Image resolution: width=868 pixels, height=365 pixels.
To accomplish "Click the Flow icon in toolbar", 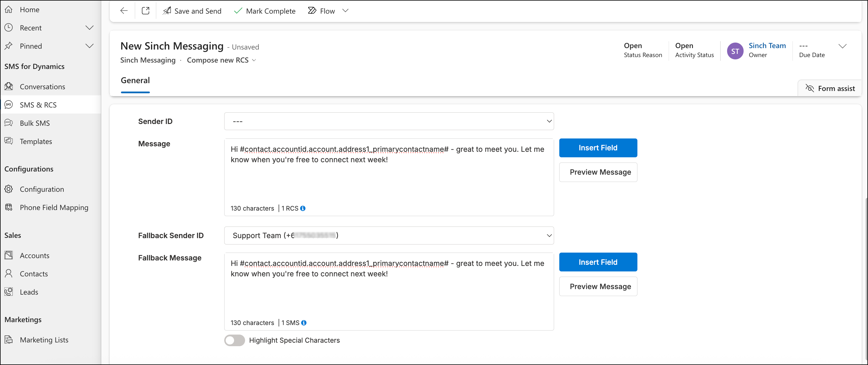I will click(x=312, y=11).
